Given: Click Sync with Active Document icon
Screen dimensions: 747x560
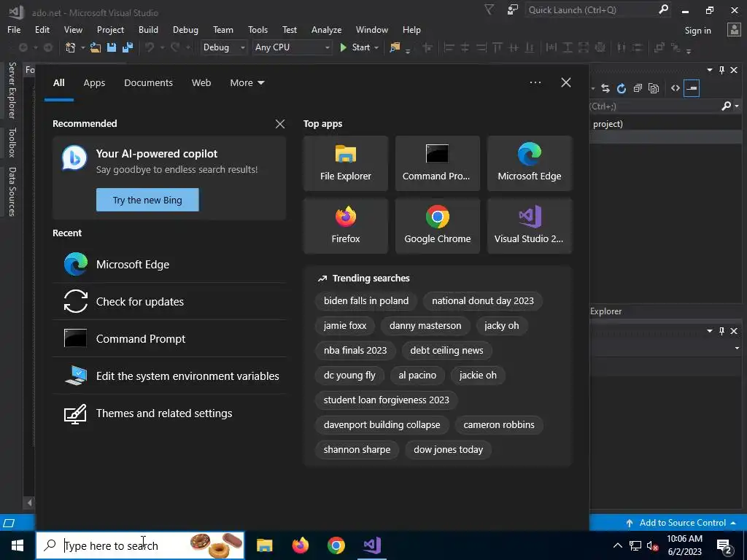Looking at the screenshot, I should [x=605, y=88].
